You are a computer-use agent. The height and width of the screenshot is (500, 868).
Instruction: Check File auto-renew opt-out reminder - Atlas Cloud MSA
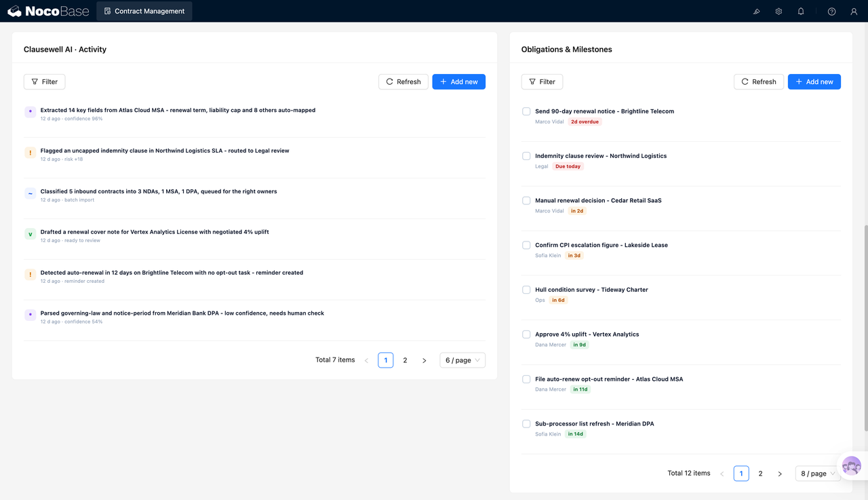tap(526, 379)
